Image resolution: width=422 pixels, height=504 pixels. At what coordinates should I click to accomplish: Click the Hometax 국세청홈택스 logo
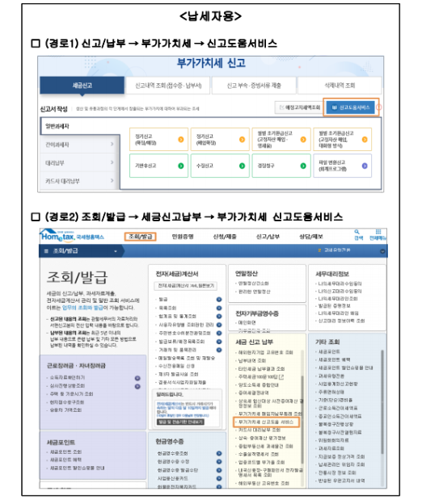click(x=73, y=236)
